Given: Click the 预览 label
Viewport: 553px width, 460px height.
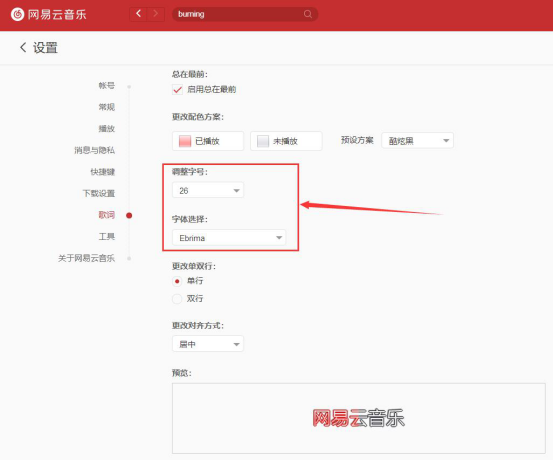Looking at the screenshot, I should 182,373.
